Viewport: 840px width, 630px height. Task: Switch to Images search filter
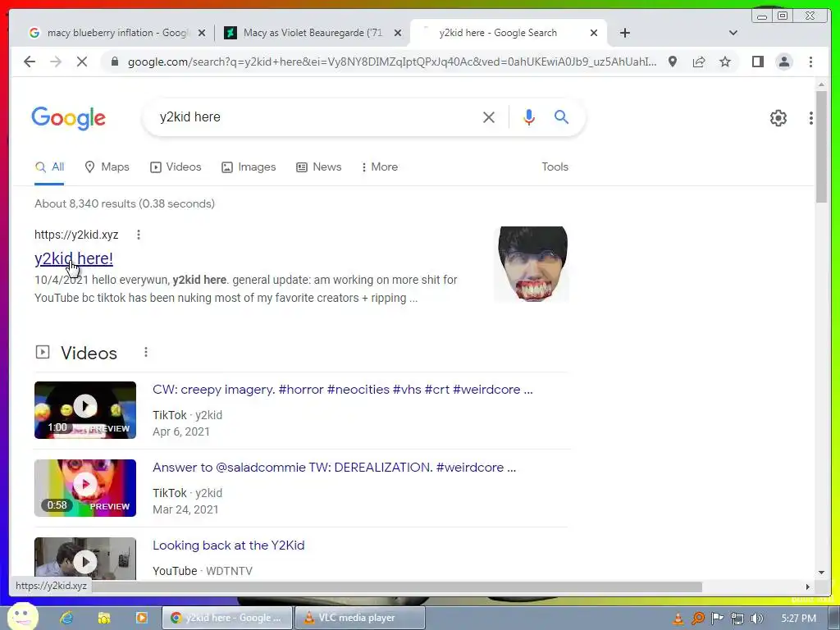tap(249, 167)
